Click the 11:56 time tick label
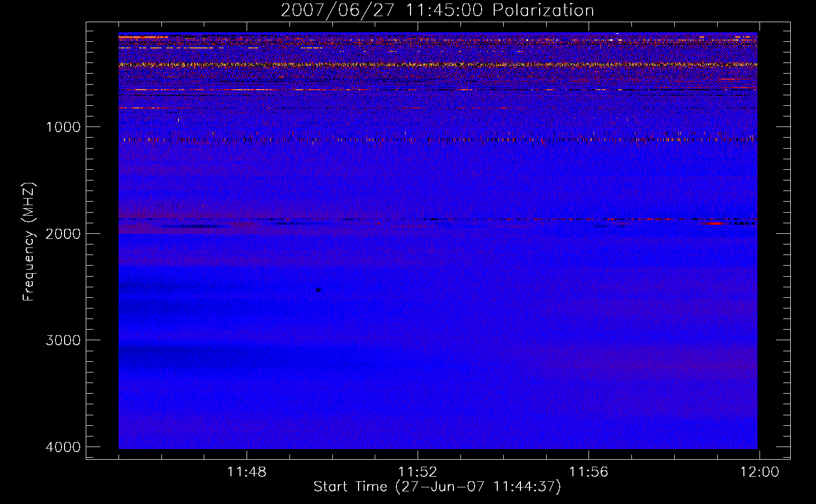816x504 pixels. pos(589,472)
